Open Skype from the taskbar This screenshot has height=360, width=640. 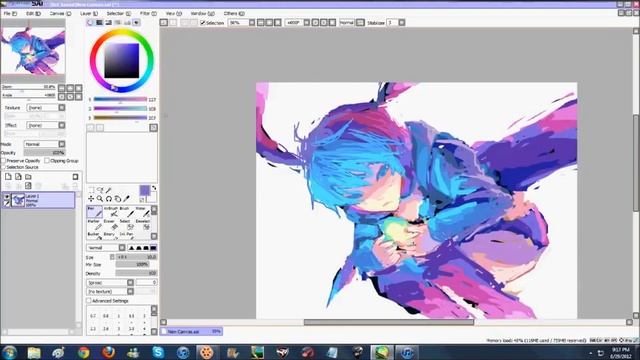point(158,352)
